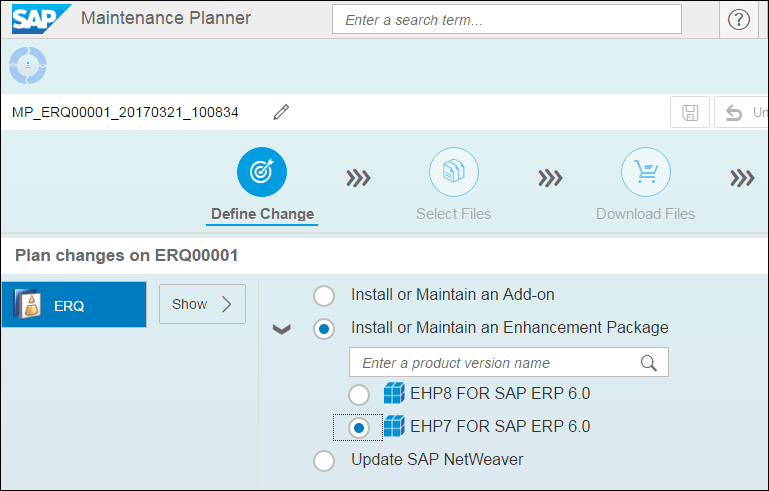Open the Download Files step label
This screenshot has width=769, height=491.
[645, 214]
